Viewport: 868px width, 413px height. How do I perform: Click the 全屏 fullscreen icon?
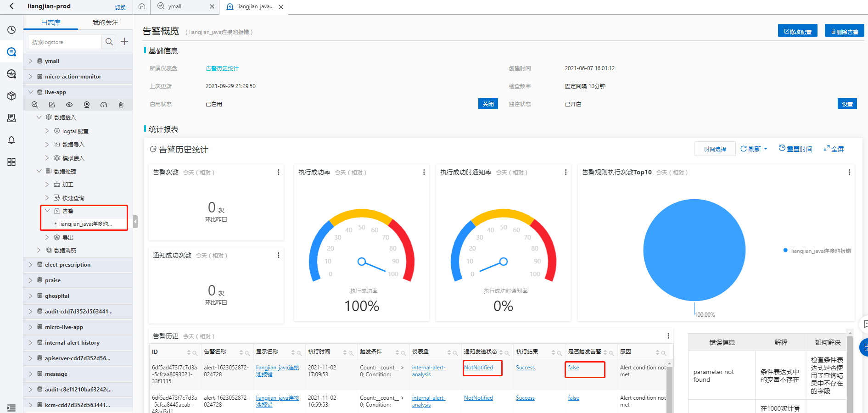click(x=834, y=149)
